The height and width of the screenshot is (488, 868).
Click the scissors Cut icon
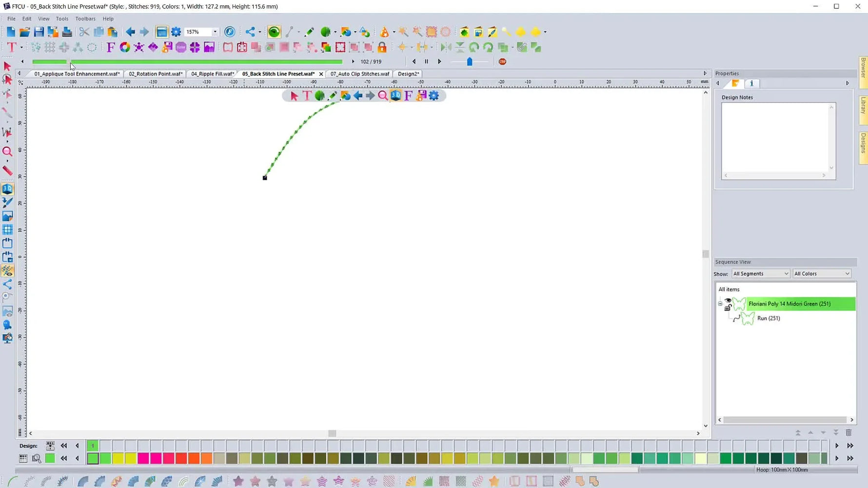tap(84, 32)
